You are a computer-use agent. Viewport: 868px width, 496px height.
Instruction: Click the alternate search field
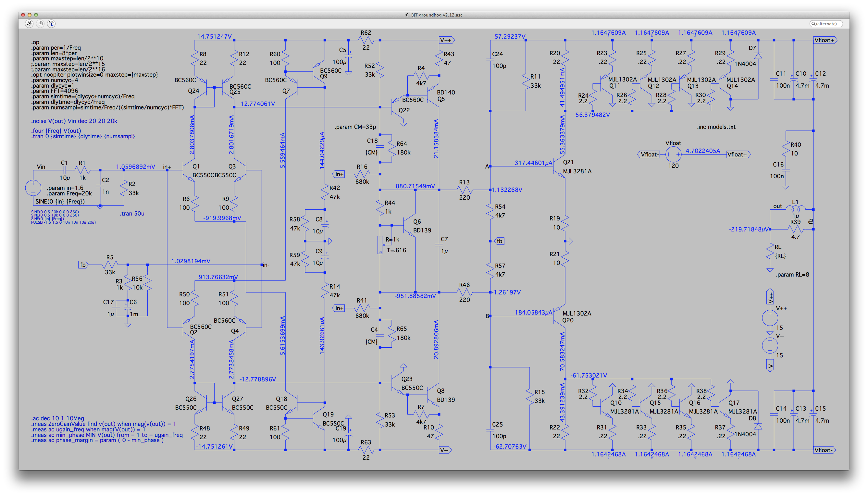click(826, 23)
